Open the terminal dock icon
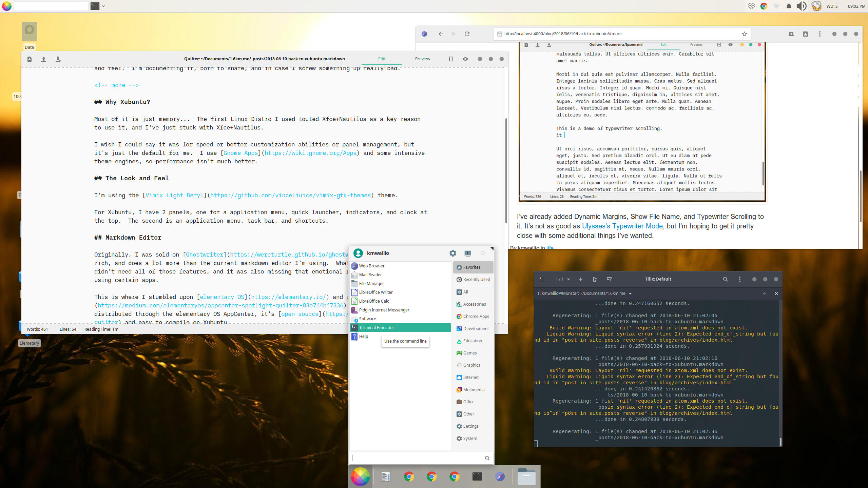 pos(477,477)
